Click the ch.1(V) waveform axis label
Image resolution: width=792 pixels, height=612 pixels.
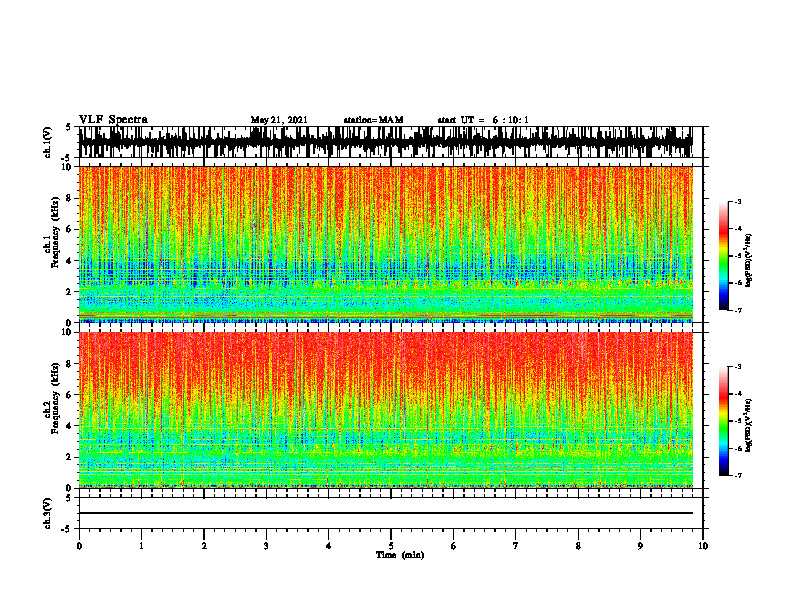point(48,142)
